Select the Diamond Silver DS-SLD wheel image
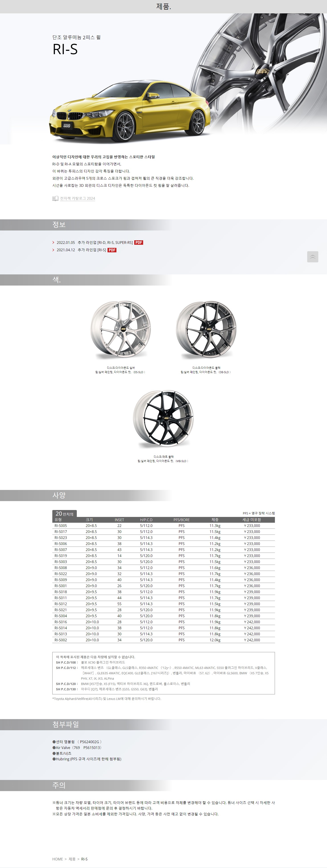 (121, 330)
